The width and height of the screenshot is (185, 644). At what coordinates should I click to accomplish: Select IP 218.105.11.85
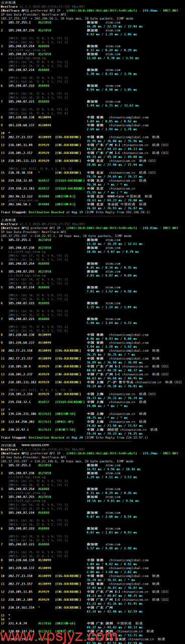[x=20, y=591]
